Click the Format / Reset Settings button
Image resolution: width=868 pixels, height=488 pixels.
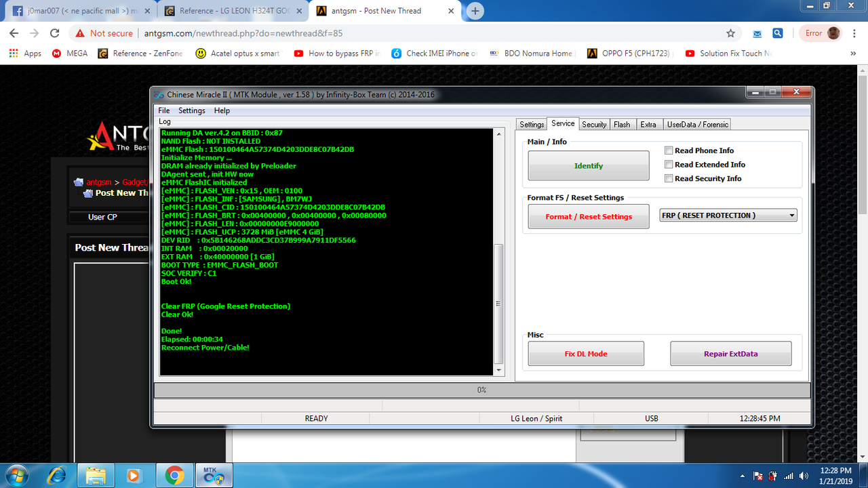(x=589, y=217)
